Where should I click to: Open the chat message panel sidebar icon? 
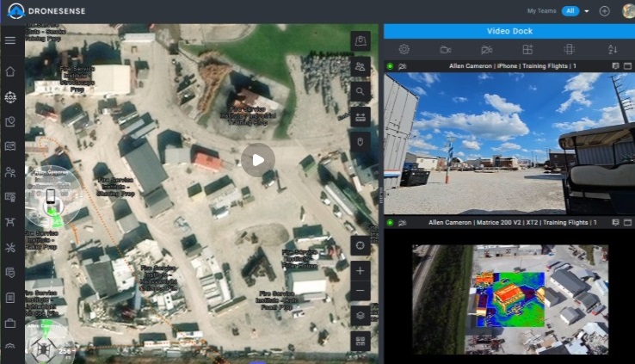click(x=10, y=146)
